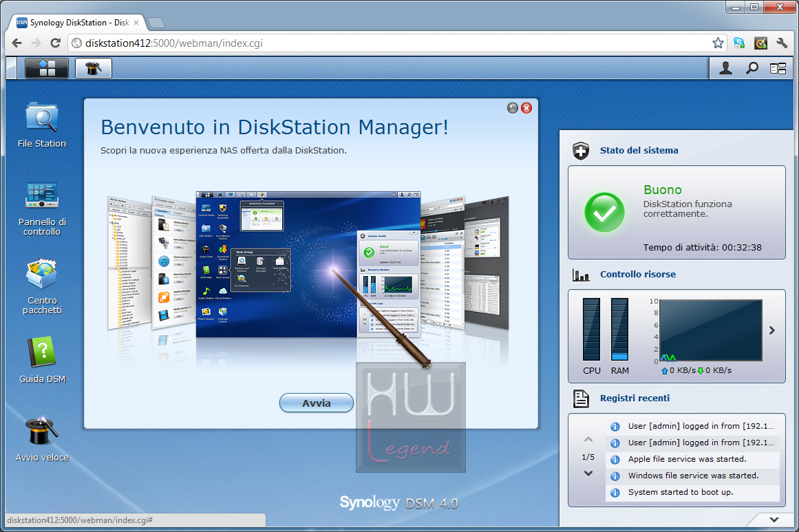Open the DSM search magnifier

(x=752, y=68)
